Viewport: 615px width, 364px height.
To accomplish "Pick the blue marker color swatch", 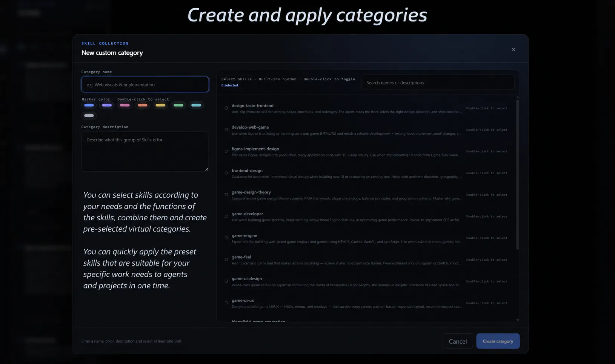I will (89, 105).
